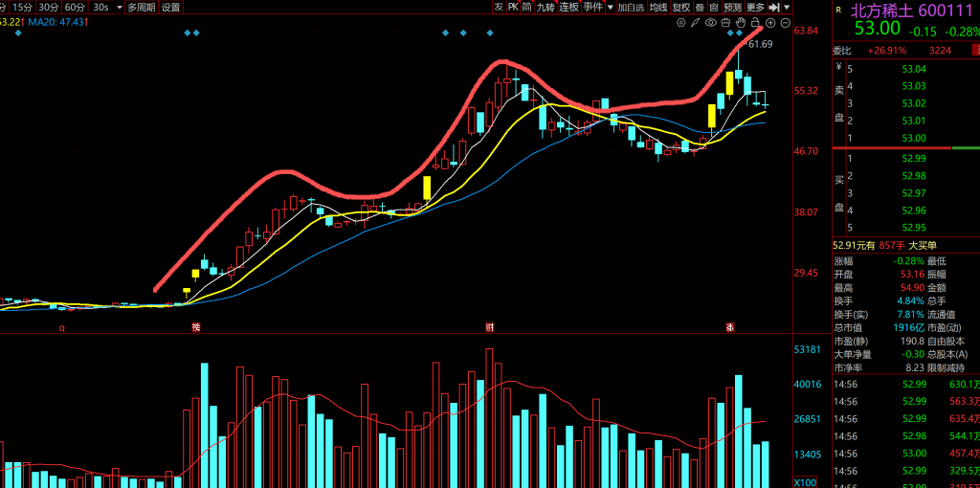Open the 30s period dropdown arrow
Viewport: 980px width, 488px height.
click(120, 7)
